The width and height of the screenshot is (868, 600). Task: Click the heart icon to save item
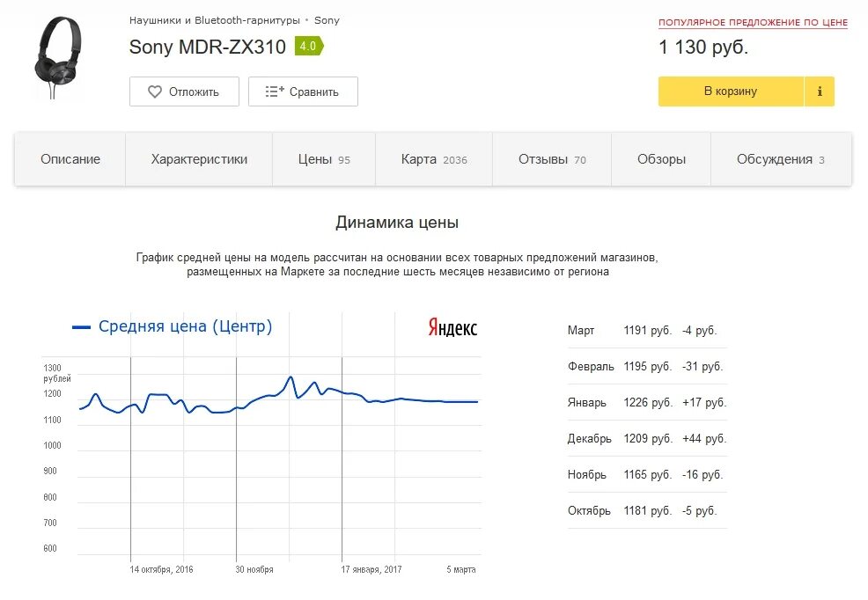[154, 91]
